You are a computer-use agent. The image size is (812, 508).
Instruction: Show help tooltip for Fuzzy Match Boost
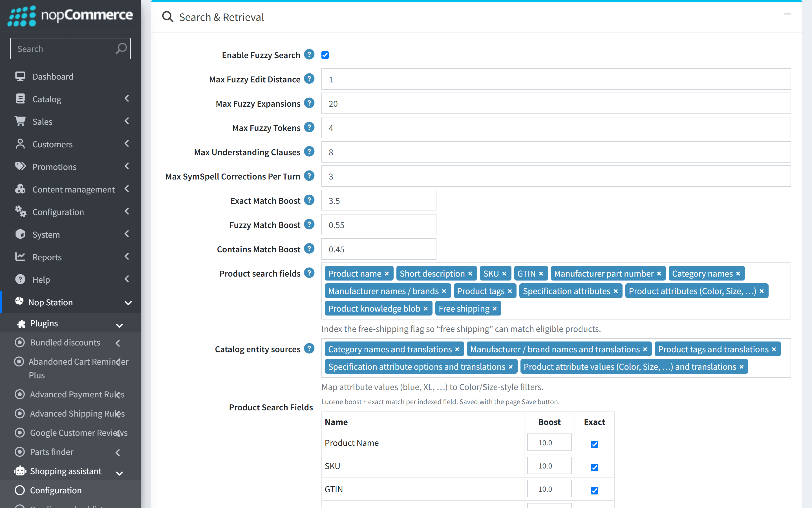(x=309, y=224)
